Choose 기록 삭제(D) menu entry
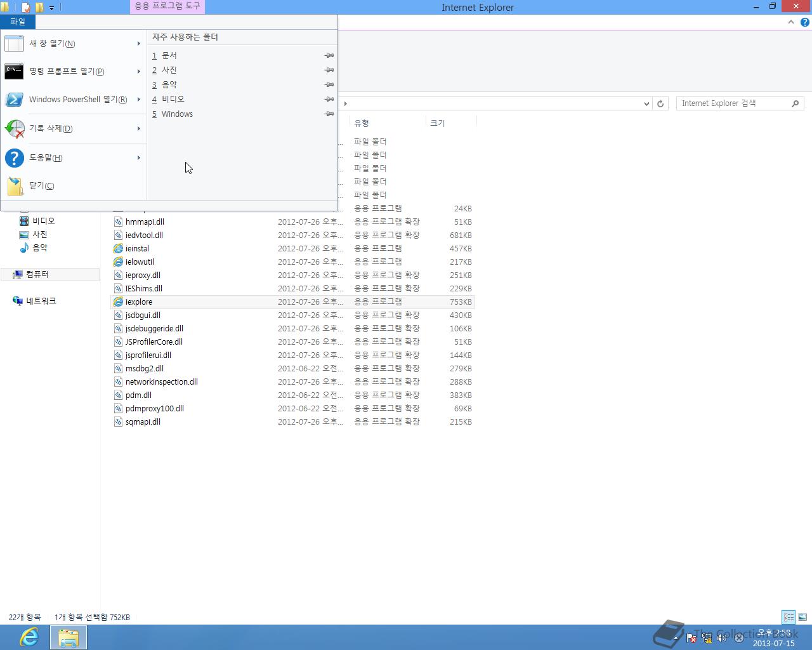Viewport: 812px width, 650px height. [74, 129]
